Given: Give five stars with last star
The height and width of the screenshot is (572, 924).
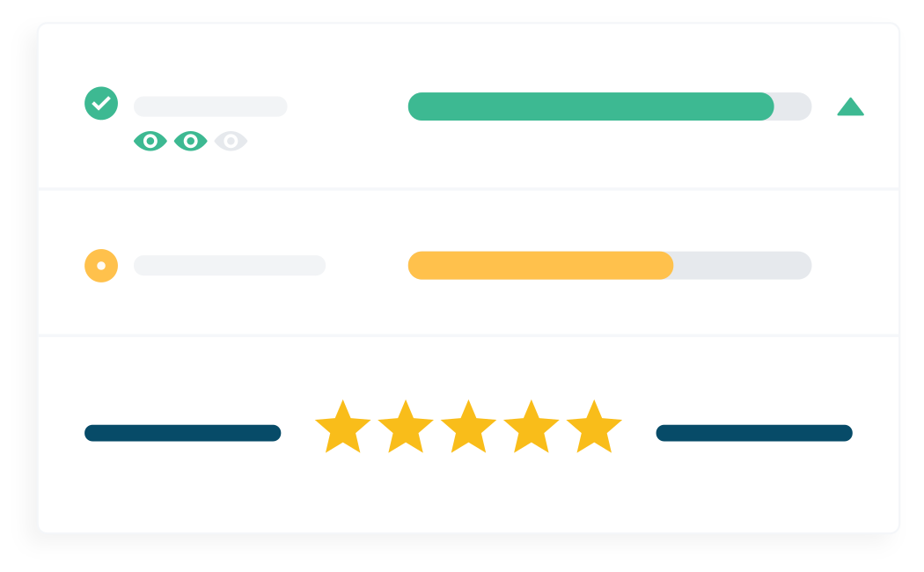Looking at the screenshot, I should pyautogui.click(x=594, y=428).
